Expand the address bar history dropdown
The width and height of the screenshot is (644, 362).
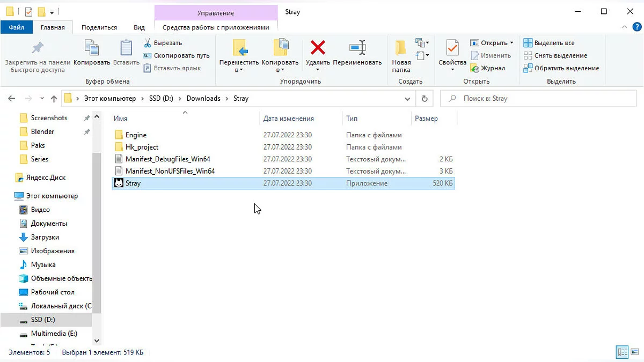tap(406, 99)
